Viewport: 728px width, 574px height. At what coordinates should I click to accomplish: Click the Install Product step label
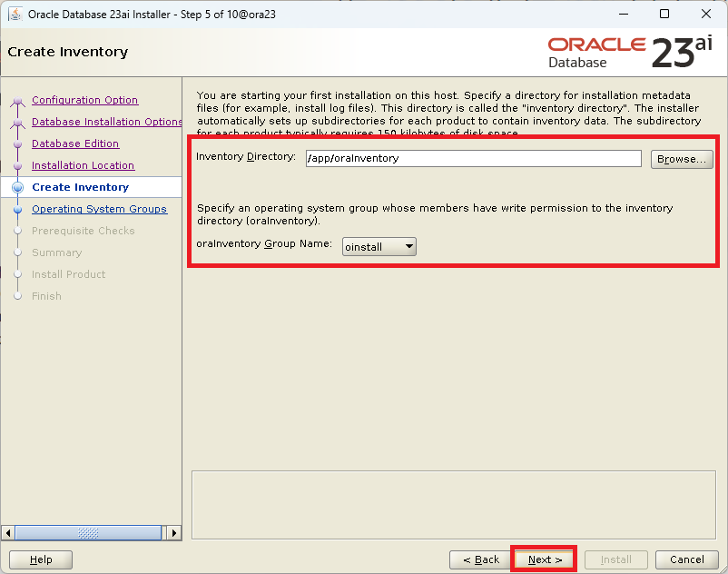tap(68, 274)
